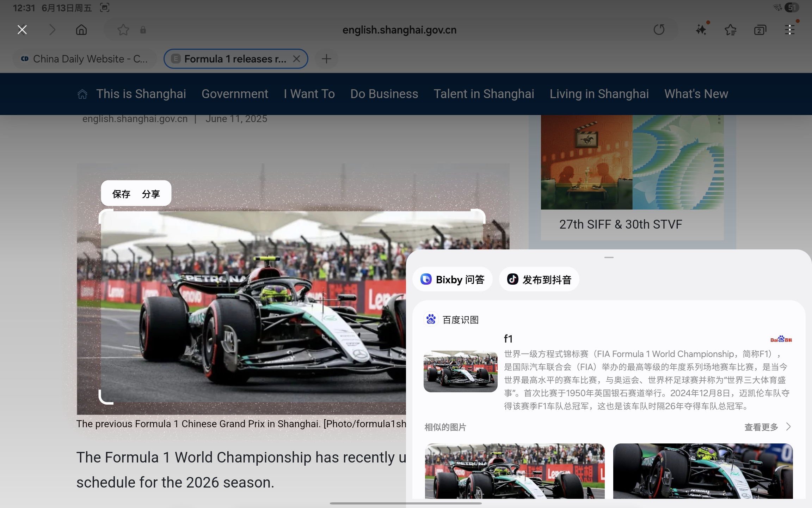Open the browser home page icon
812x508 pixels.
point(81,30)
